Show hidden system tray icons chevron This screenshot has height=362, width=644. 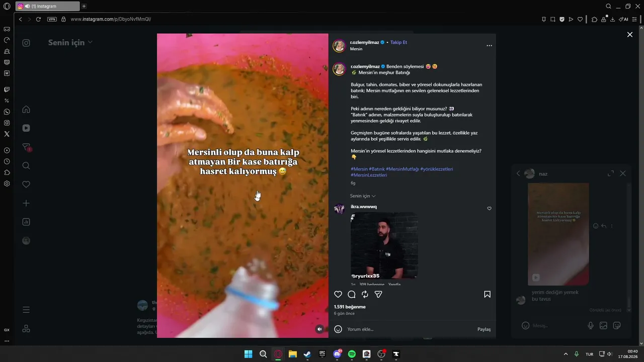click(x=566, y=354)
